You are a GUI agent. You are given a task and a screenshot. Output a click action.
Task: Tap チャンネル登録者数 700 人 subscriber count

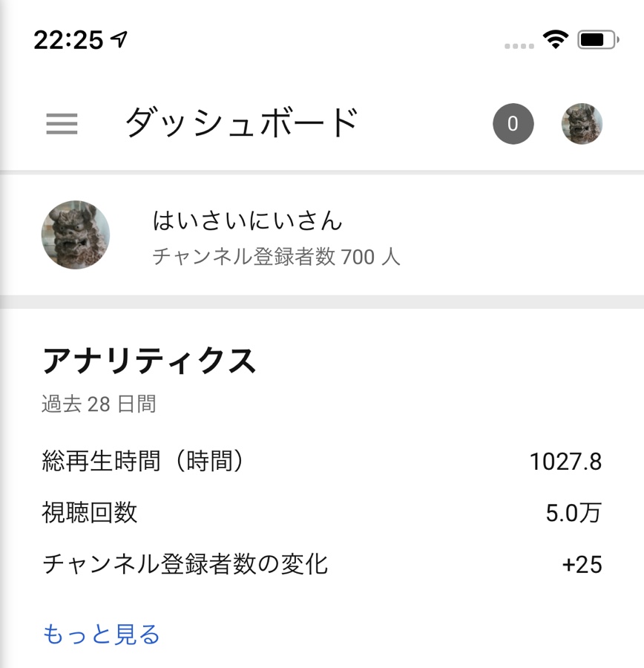tap(277, 257)
